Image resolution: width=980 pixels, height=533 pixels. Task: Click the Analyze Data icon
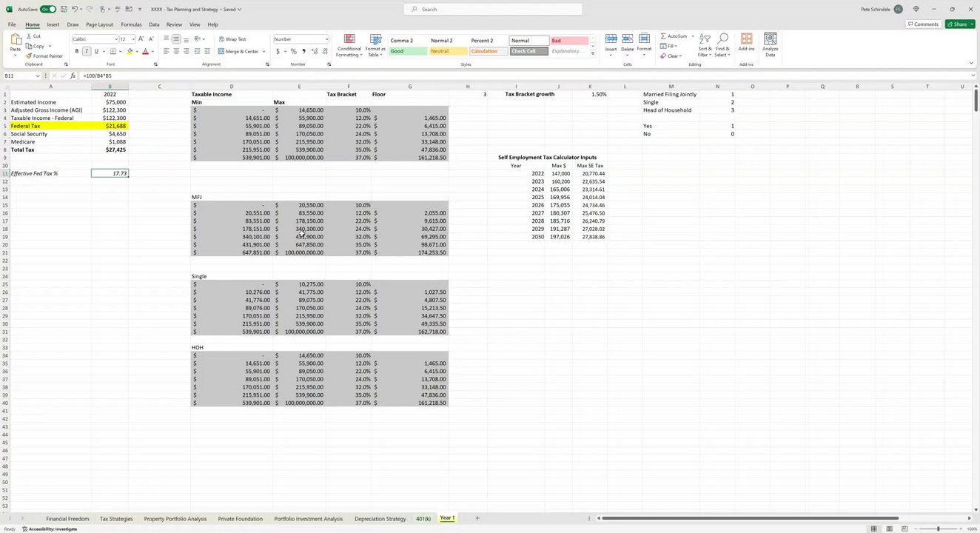point(771,38)
